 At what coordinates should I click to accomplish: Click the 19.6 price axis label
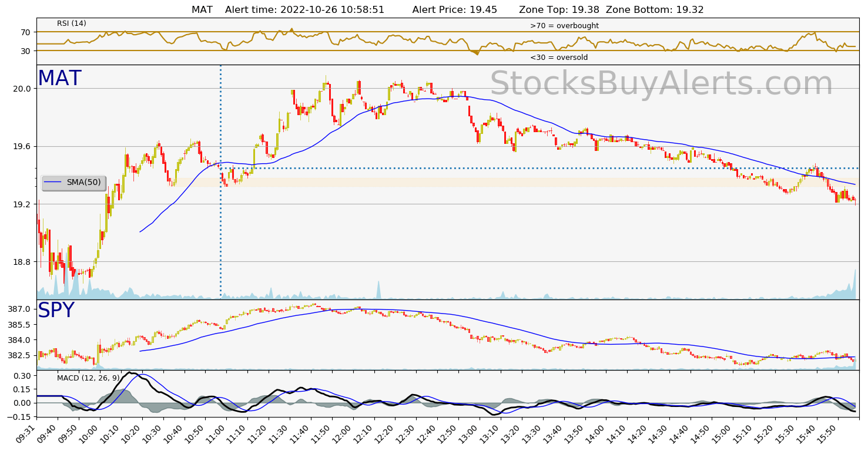[22, 146]
